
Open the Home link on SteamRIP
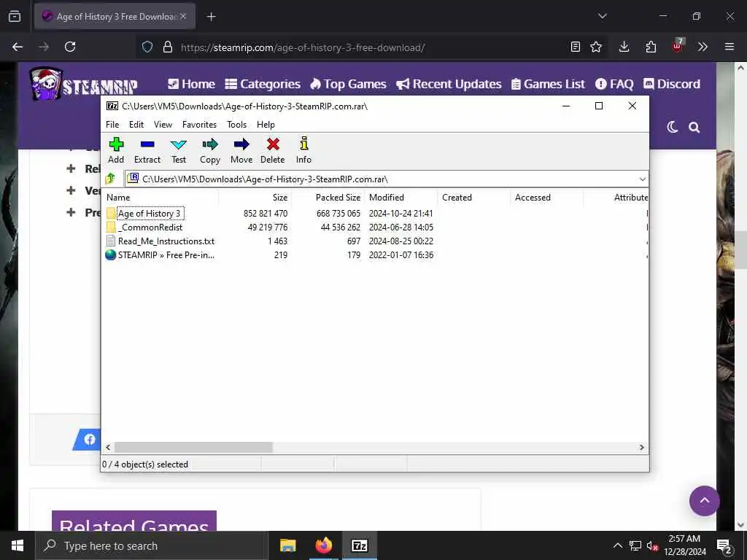[x=192, y=84]
